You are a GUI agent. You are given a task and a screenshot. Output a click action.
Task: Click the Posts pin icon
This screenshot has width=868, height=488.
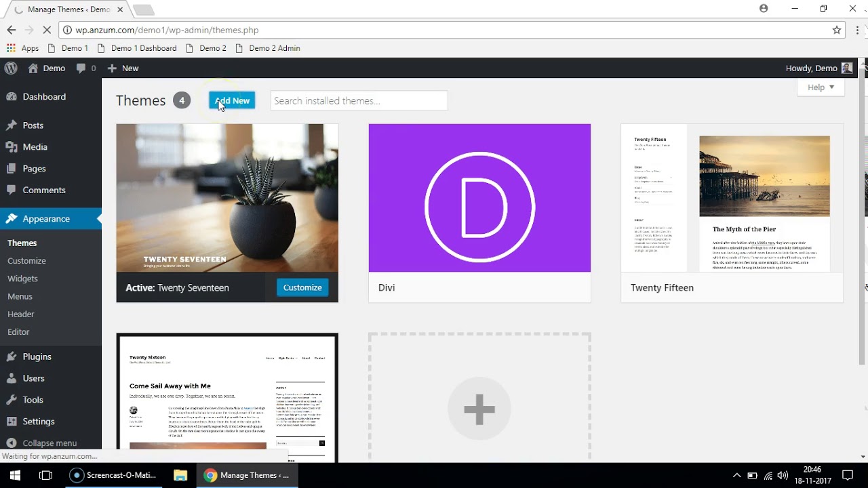pos(11,125)
